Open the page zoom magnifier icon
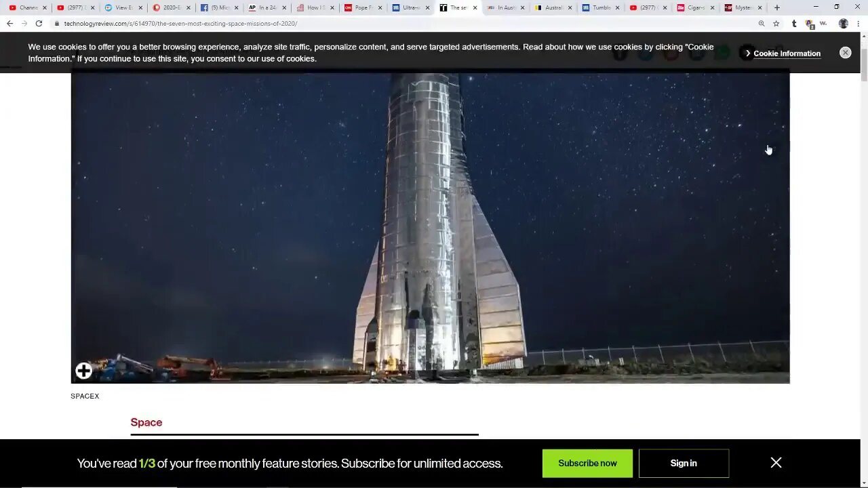This screenshot has height=488, width=868. (762, 23)
